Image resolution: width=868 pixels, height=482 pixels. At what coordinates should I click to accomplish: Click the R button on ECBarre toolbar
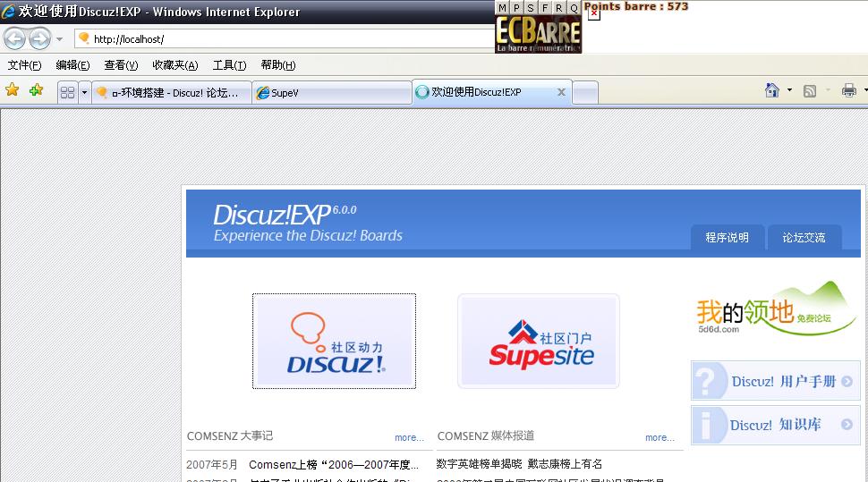coord(559,8)
